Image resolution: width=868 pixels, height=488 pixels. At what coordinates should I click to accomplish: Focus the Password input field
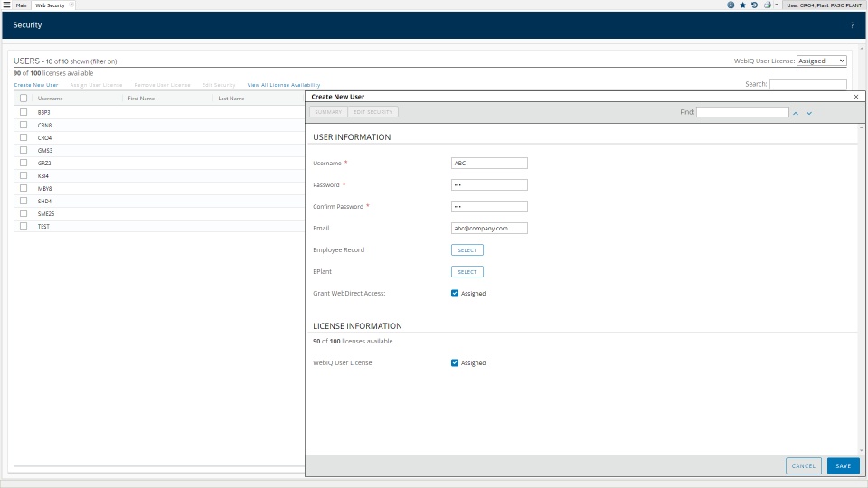[x=489, y=184]
